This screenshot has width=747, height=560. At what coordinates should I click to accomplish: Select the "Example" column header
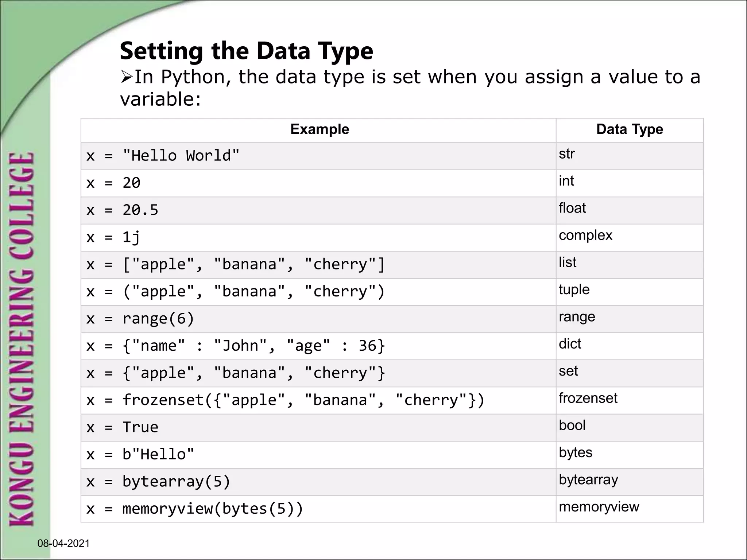click(319, 129)
